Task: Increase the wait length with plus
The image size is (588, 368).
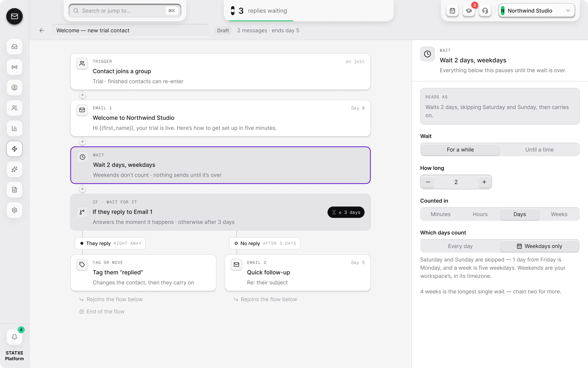Action: click(x=484, y=182)
